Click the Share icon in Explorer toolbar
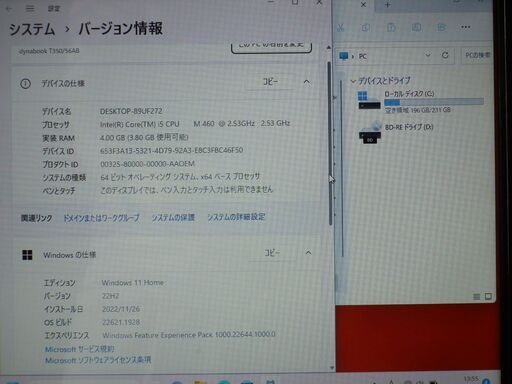 (x=441, y=27)
